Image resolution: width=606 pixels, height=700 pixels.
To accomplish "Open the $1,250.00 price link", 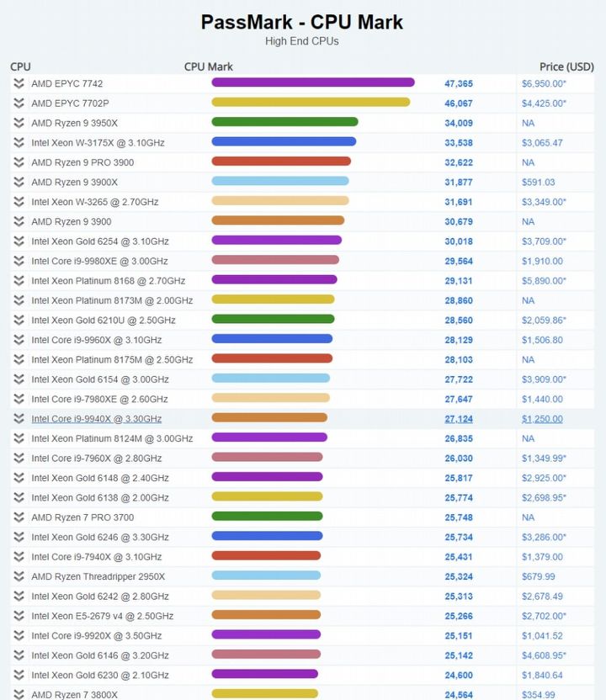I will [x=542, y=419].
